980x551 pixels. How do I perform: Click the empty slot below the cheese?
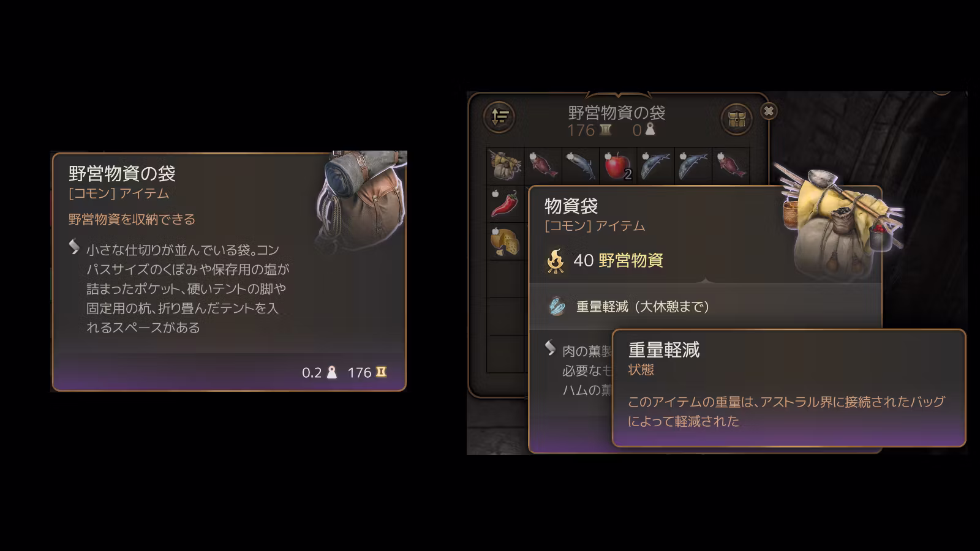(x=506, y=278)
